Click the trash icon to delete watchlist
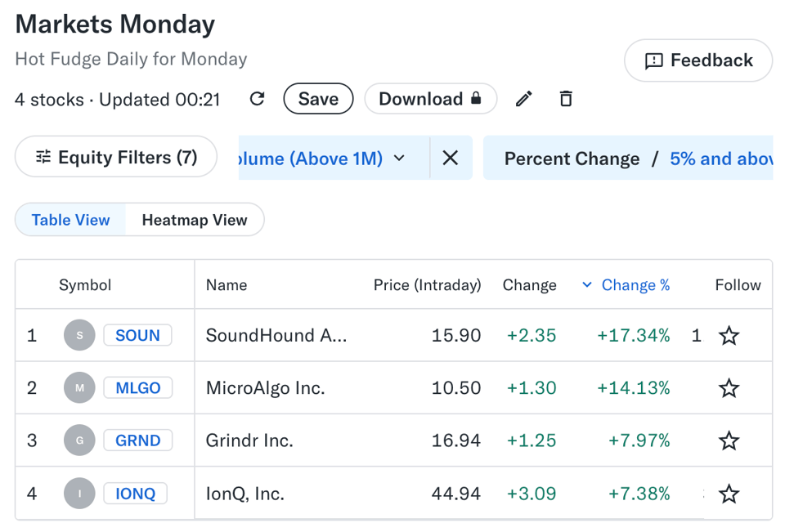This screenshot has width=785, height=532. pyautogui.click(x=565, y=98)
